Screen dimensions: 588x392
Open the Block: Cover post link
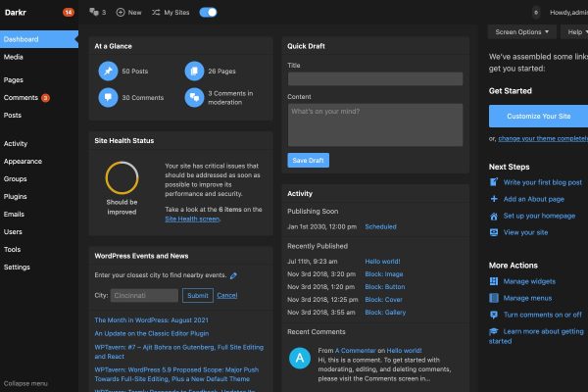pos(383,300)
